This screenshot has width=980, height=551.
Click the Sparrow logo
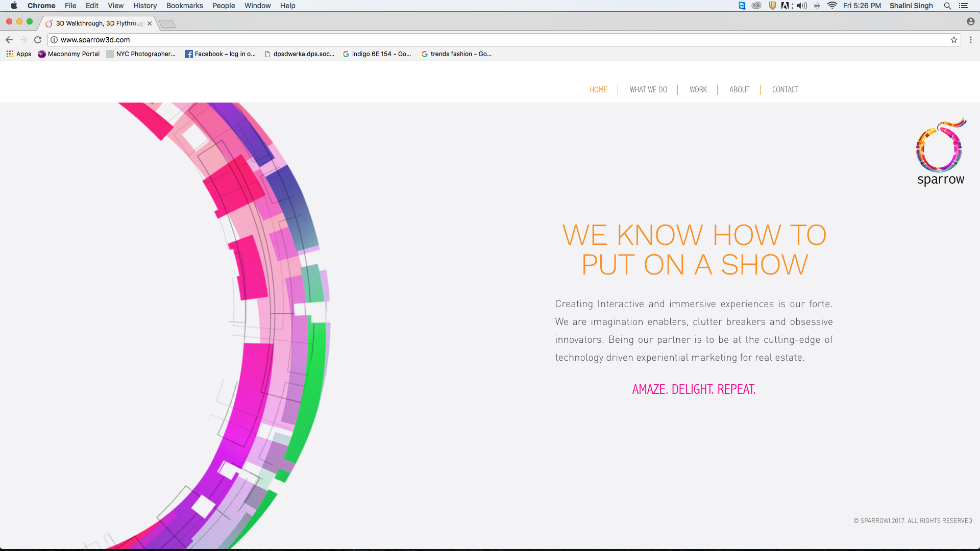(x=940, y=152)
